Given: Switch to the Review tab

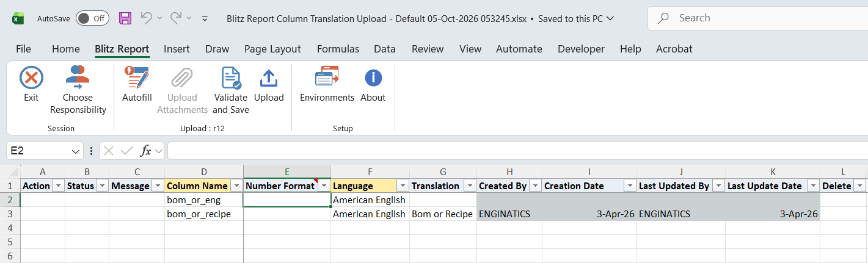Looking at the screenshot, I should click(x=428, y=49).
